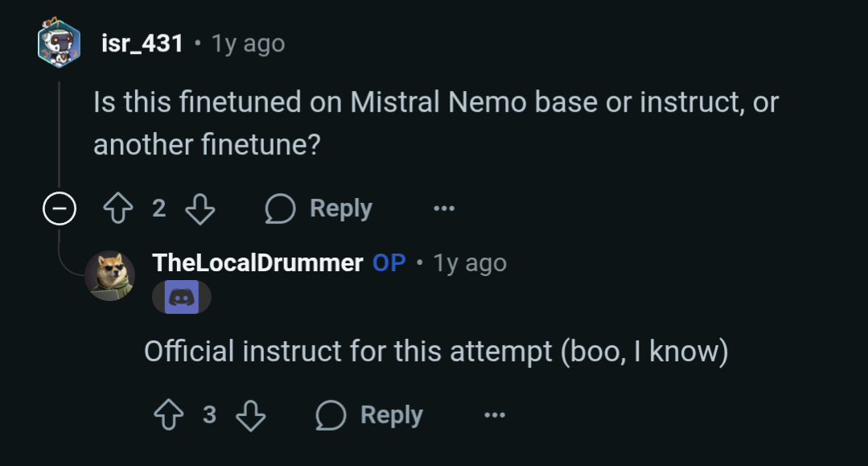Viewport: 868px width, 466px height.
Task: Collapse the isr_431 comment thread
Action: click(60, 208)
